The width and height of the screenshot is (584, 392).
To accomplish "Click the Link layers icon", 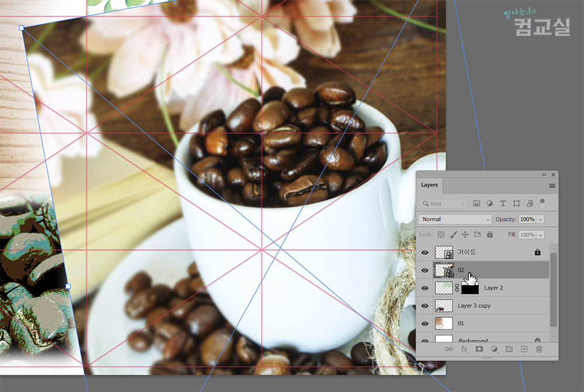I will click(449, 349).
